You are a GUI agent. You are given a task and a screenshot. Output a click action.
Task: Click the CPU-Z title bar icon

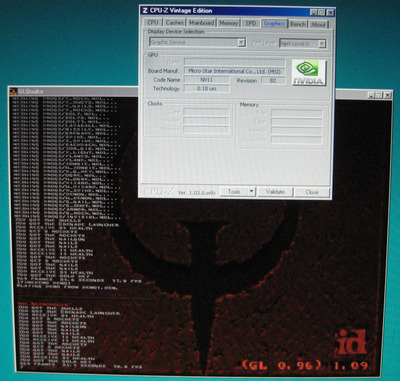coord(145,10)
